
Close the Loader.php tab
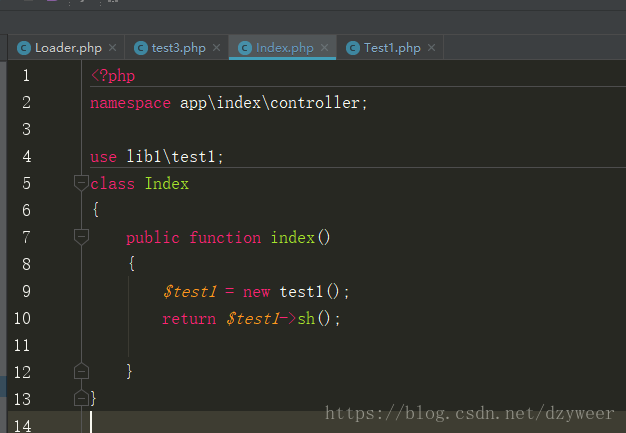pos(113,47)
